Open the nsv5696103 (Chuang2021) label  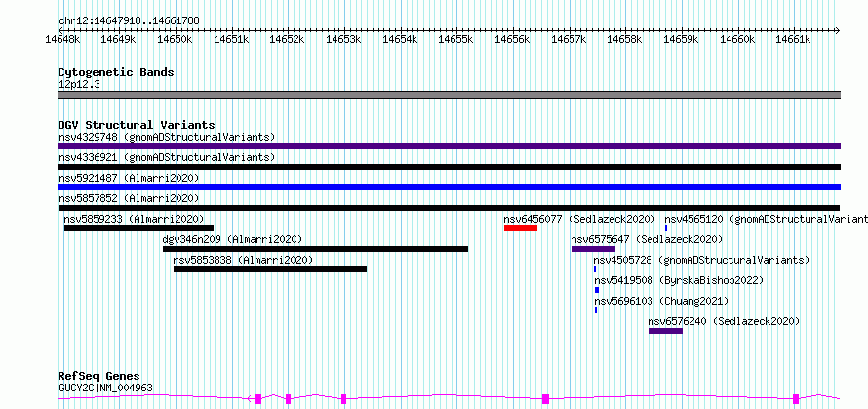tap(661, 301)
